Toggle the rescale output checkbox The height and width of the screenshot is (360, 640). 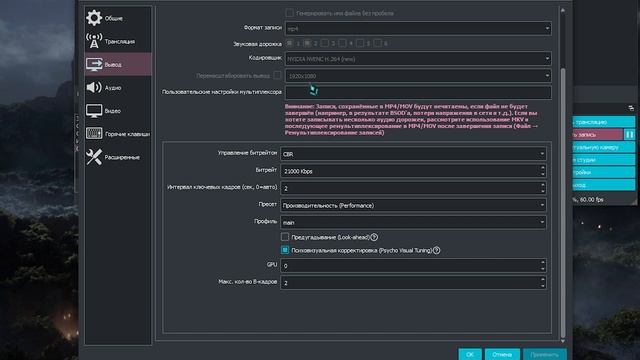[x=277, y=75]
